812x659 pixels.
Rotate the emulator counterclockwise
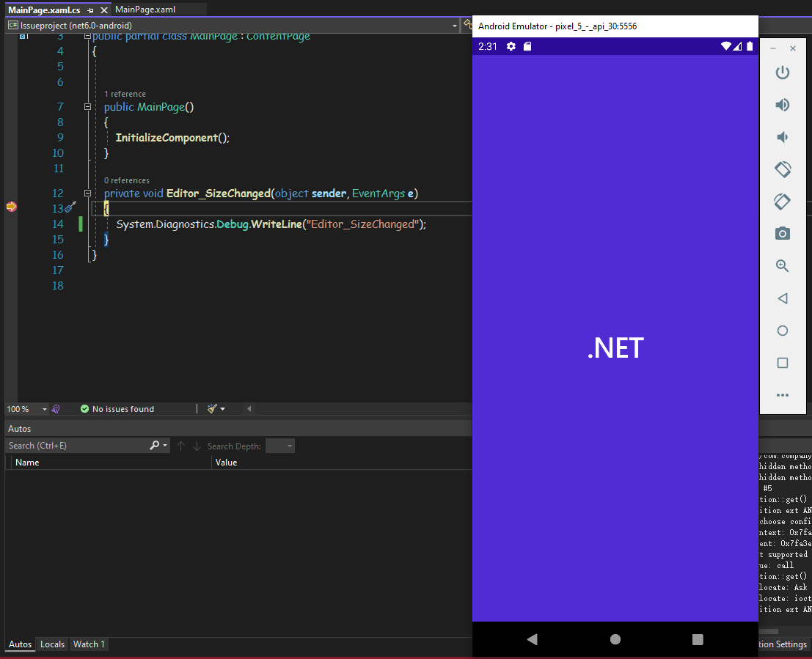click(x=782, y=169)
